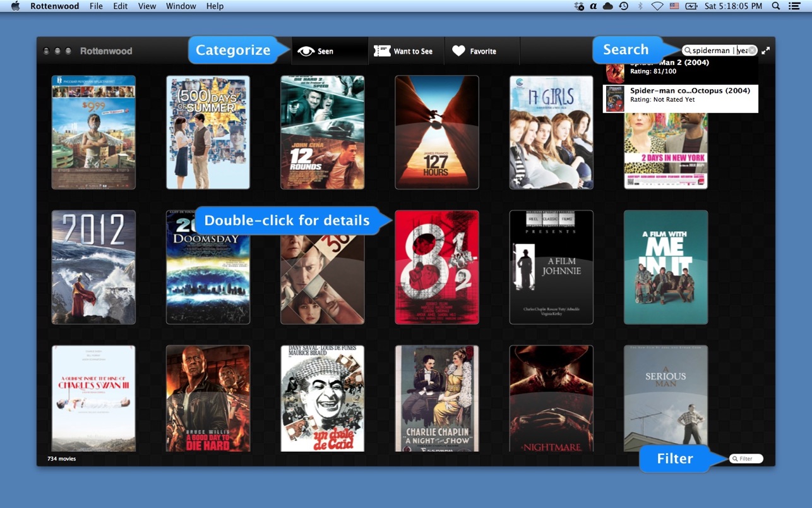Click the search magnifier icon in search box

tap(687, 51)
